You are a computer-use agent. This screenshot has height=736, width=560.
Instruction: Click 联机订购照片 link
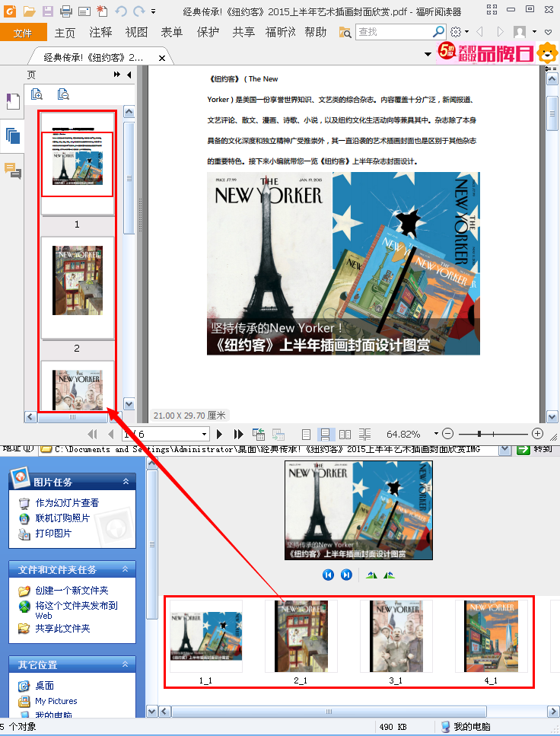pyautogui.click(x=62, y=518)
